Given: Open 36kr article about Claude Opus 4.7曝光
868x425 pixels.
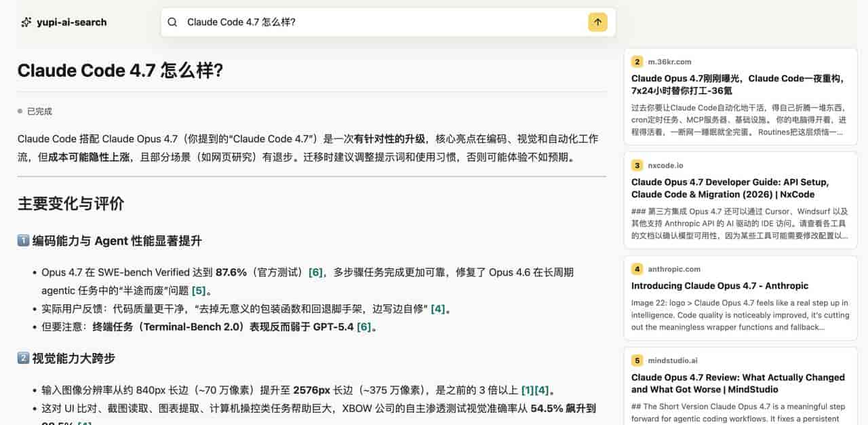Looking at the screenshot, I should click(x=738, y=84).
